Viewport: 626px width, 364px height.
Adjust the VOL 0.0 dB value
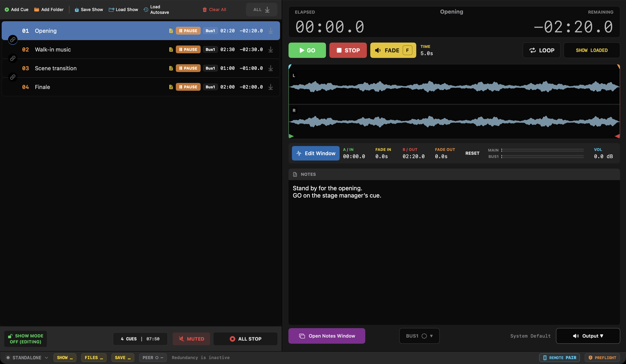click(x=603, y=156)
